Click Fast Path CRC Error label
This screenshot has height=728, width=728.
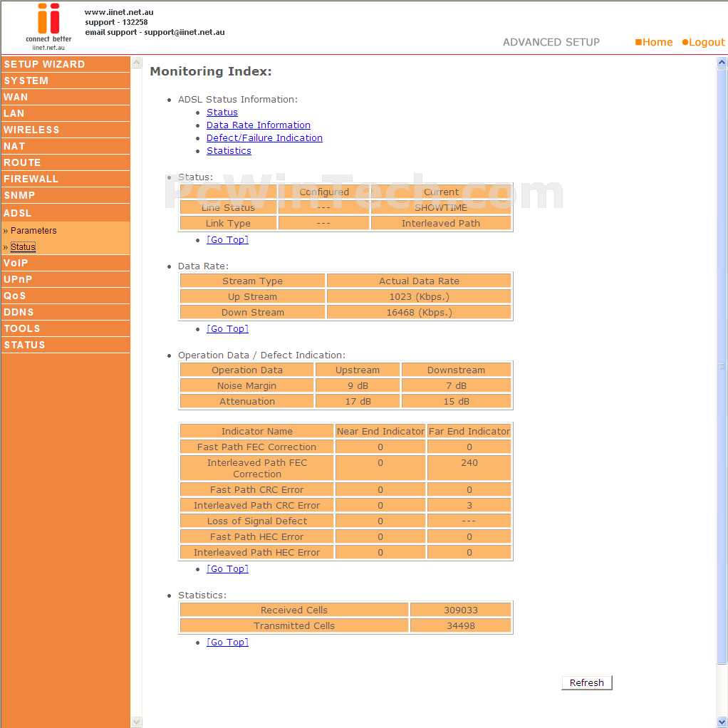click(256, 490)
